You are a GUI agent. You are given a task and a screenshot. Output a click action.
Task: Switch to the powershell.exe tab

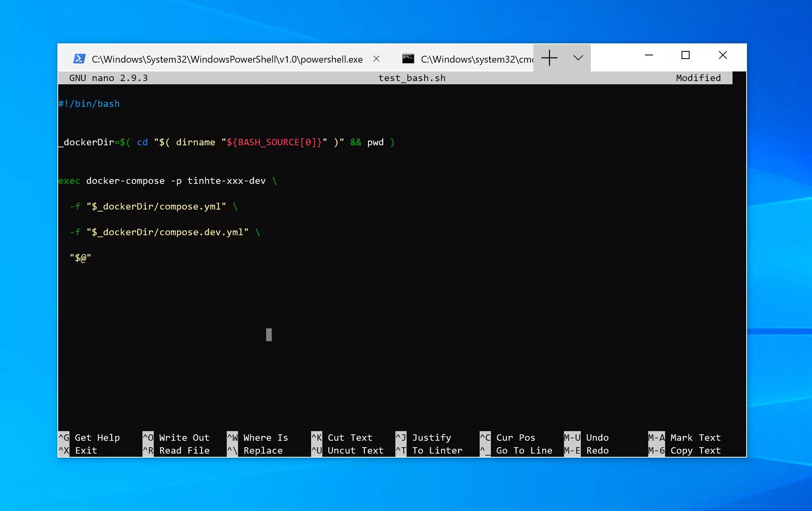pyautogui.click(x=227, y=59)
